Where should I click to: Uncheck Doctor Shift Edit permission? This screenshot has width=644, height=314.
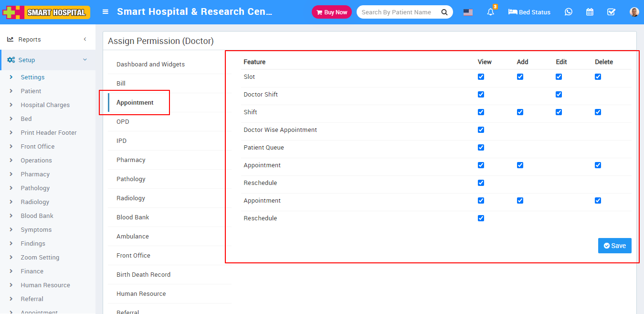point(559,94)
